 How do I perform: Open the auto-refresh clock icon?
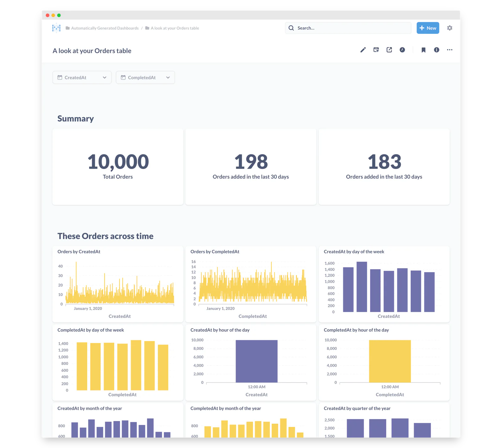tap(402, 50)
